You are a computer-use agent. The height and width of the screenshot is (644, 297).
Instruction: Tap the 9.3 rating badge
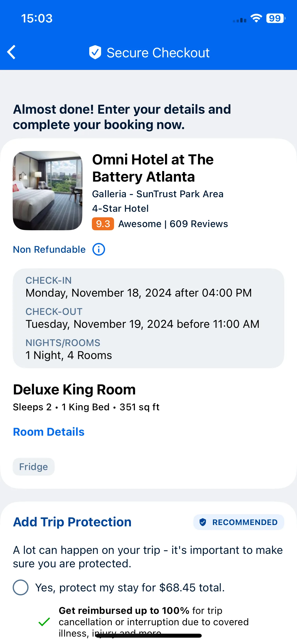click(x=103, y=224)
